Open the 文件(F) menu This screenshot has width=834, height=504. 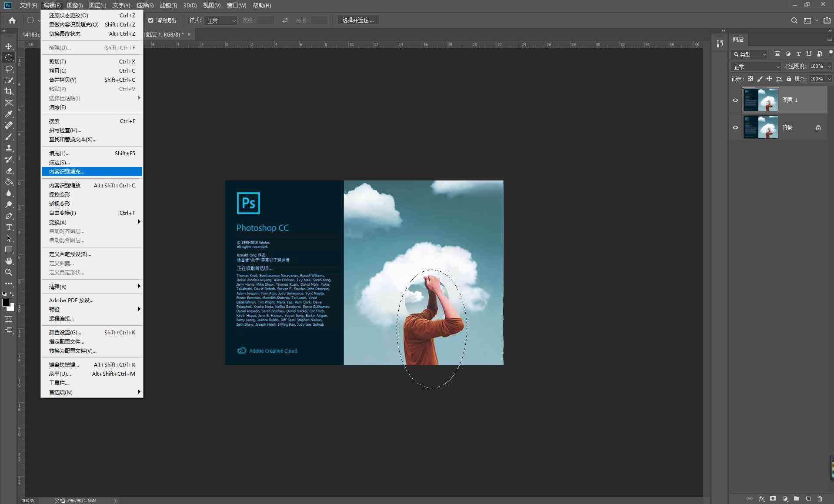(x=28, y=5)
